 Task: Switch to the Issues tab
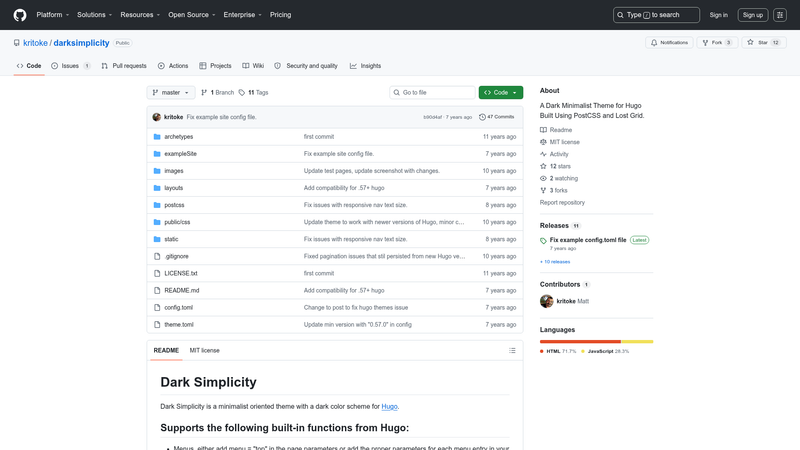(x=71, y=66)
